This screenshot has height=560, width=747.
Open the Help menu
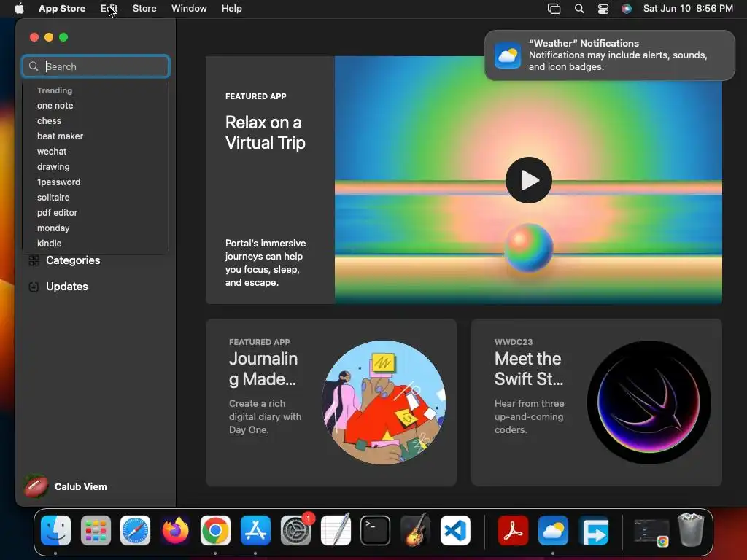point(231,9)
